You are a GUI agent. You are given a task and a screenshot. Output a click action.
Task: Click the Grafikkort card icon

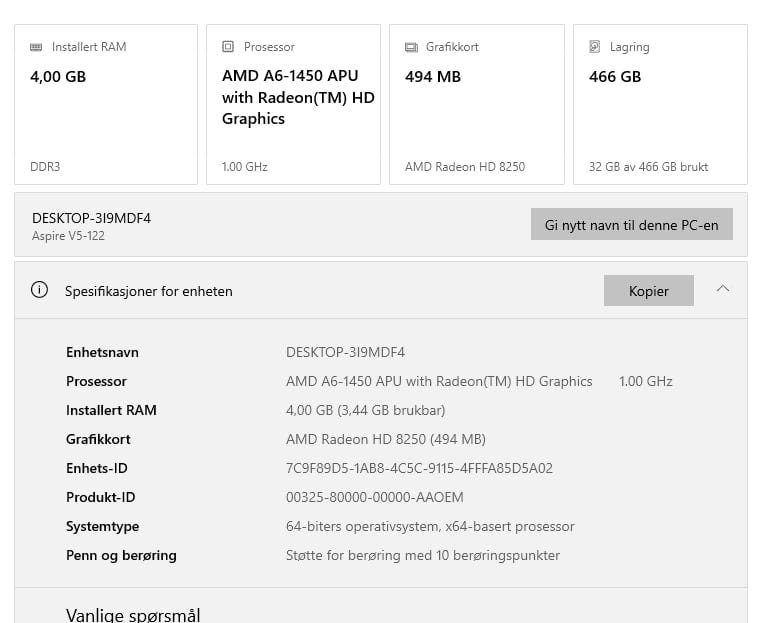tap(411, 47)
